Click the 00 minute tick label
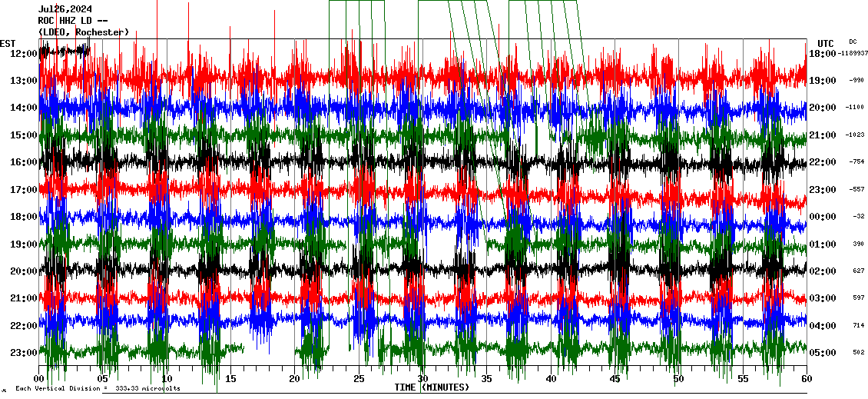 (x=39, y=379)
